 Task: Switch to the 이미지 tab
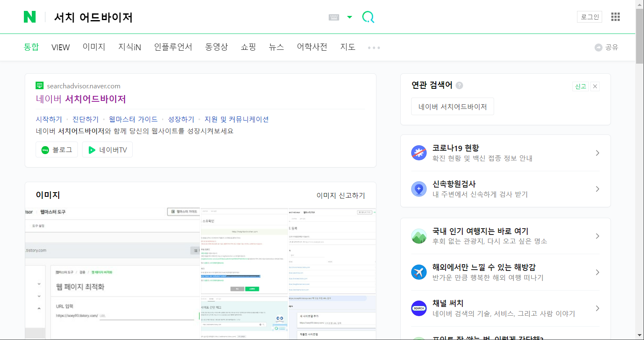[x=94, y=47]
